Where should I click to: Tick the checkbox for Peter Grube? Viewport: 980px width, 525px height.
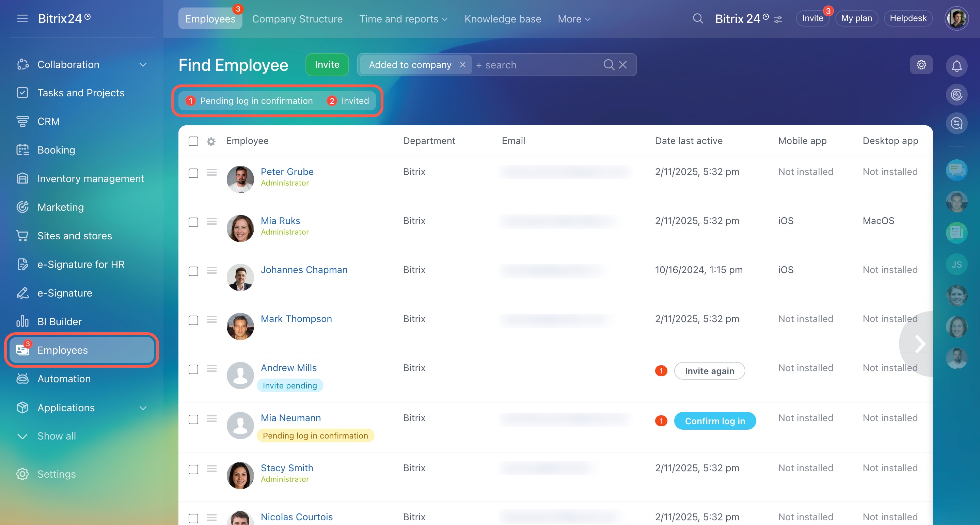coord(193,173)
